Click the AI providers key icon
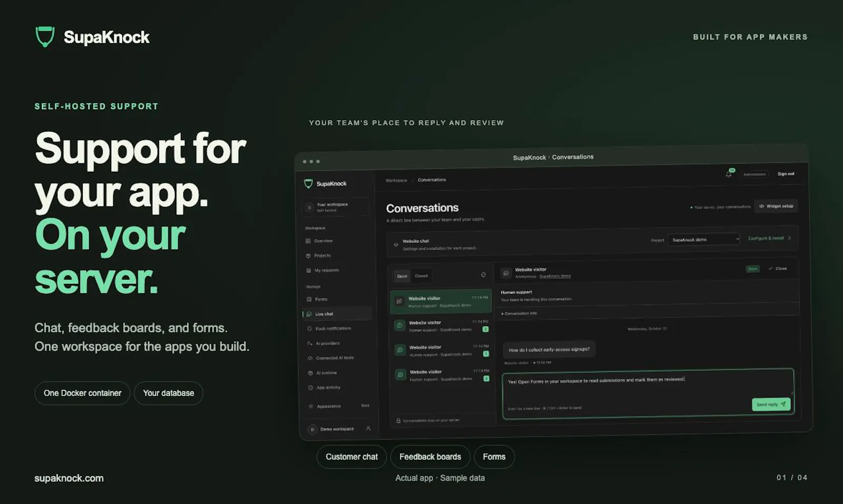 [x=310, y=343]
